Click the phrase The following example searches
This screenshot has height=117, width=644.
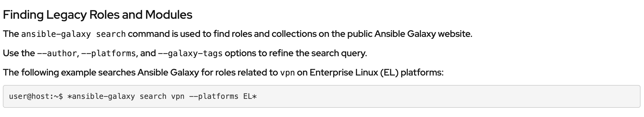tap(69, 73)
